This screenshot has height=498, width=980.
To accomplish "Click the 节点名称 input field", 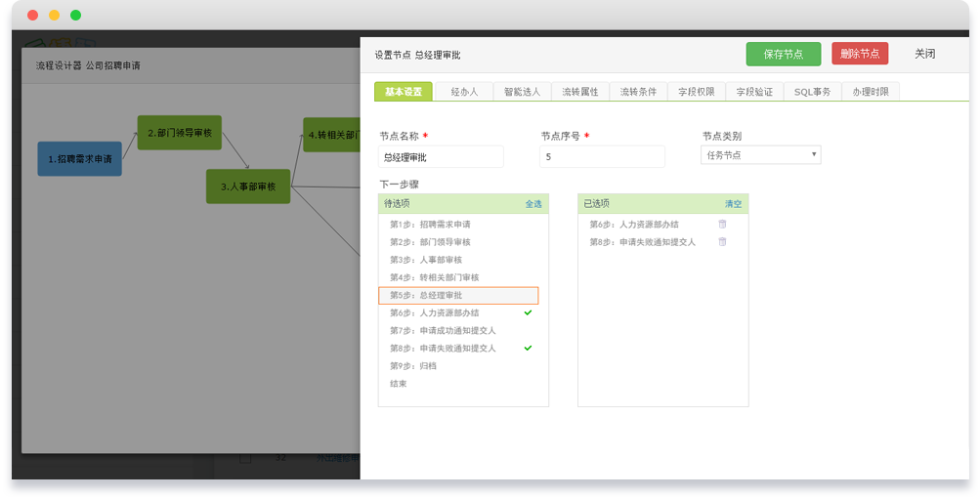I will [441, 156].
